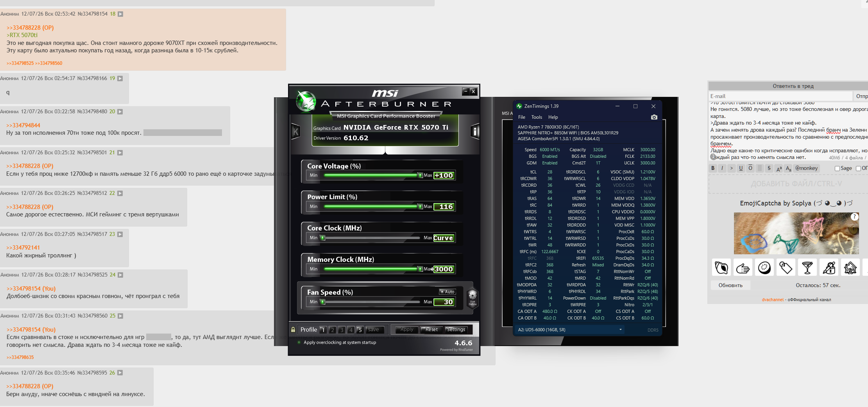Open post menu arrow for post 334798517
Image resolution: width=868 pixels, height=407 pixels.
120,234
